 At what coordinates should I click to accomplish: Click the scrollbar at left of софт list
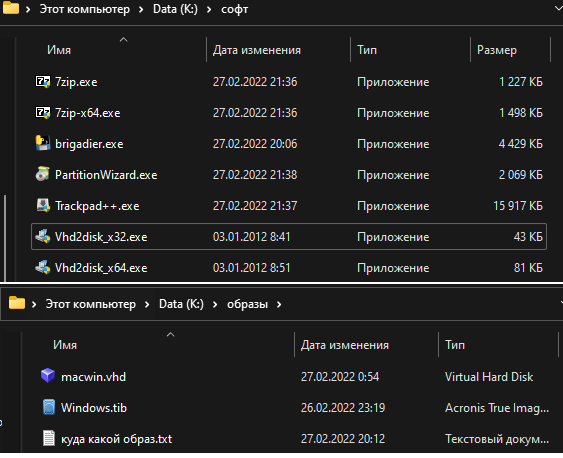click(x=5, y=238)
